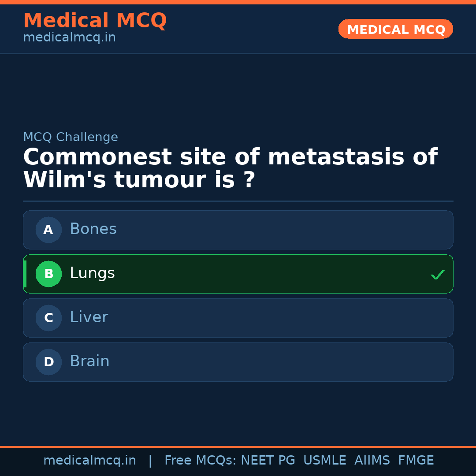The image size is (476, 476).
Task: Click the Wilm's tumour question heading
Action: tap(230, 168)
